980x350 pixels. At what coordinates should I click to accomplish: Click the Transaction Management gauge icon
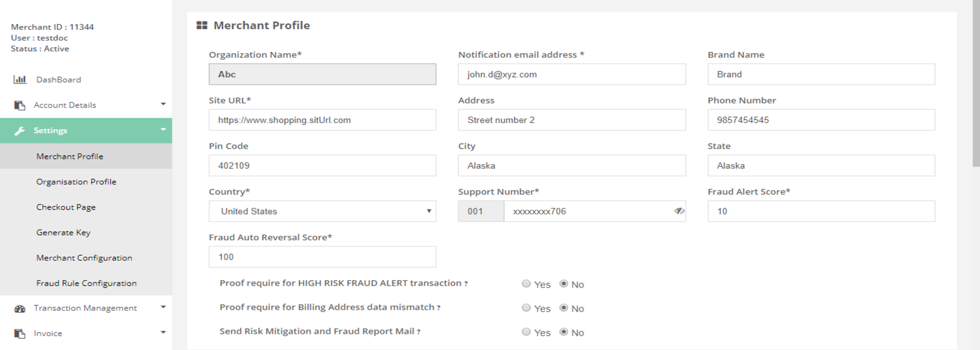click(x=20, y=308)
